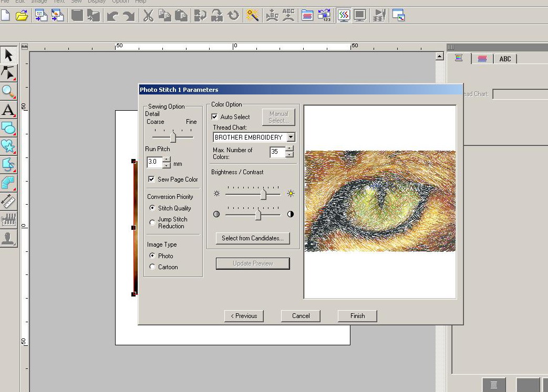Image resolution: width=548 pixels, height=392 pixels.
Task: Choose Cartoon image type
Action: pos(152,267)
